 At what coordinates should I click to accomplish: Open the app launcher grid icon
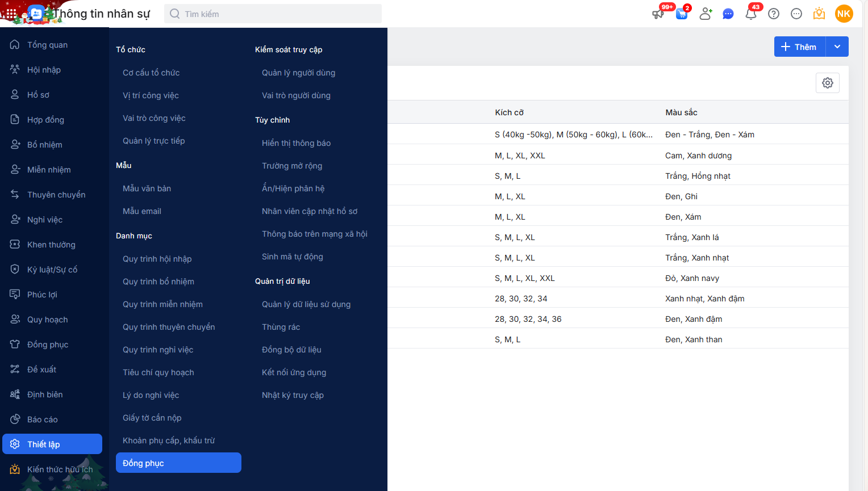coord(11,13)
